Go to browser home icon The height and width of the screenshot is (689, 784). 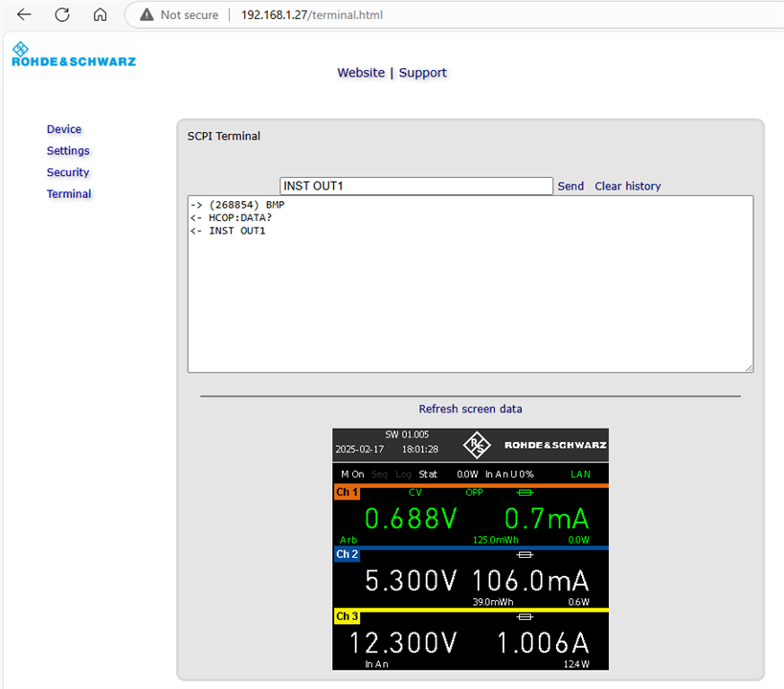click(x=100, y=15)
